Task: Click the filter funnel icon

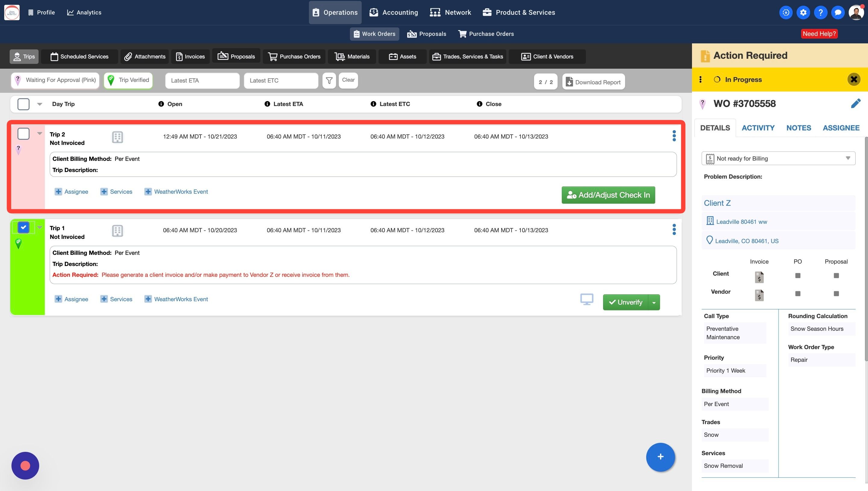Action: (329, 81)
